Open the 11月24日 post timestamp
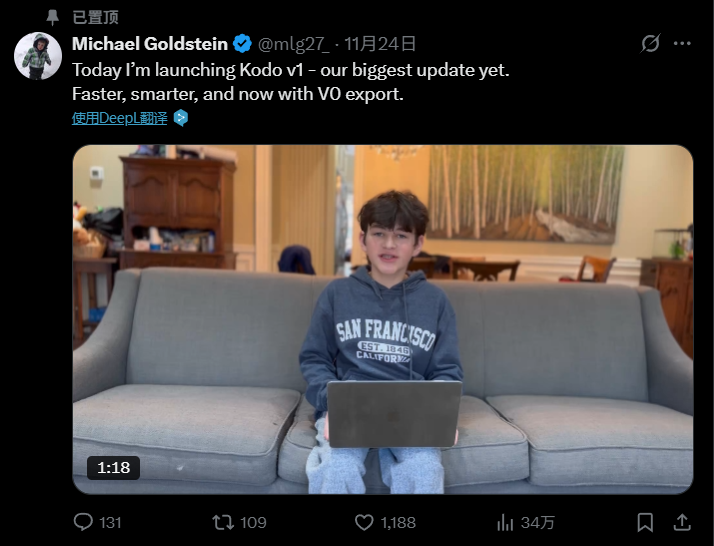 [381, 44]
